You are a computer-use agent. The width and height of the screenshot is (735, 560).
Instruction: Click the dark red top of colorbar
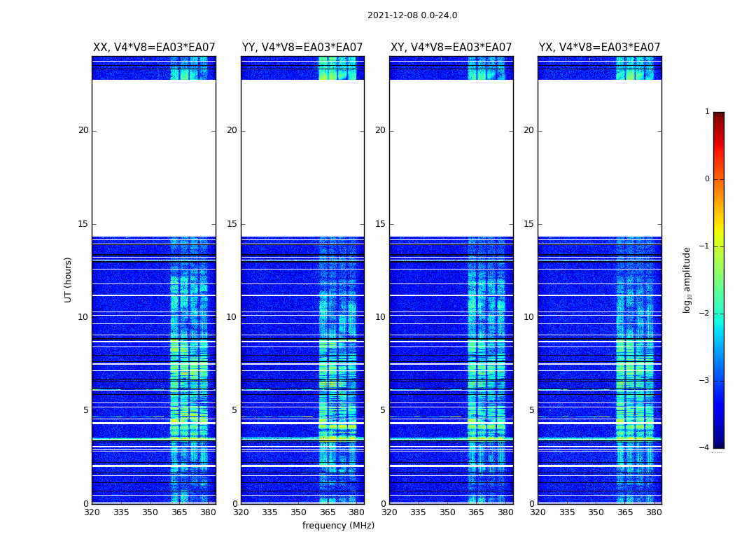coord(718,116)
